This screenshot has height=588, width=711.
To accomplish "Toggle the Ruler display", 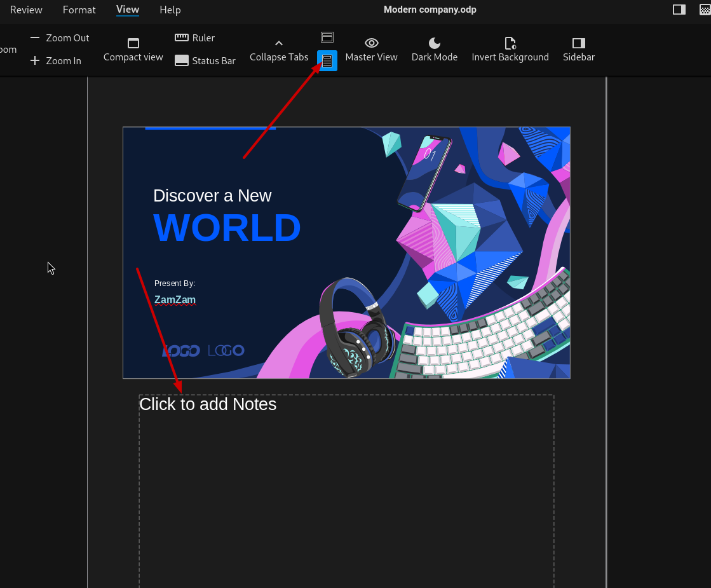I will (x=195, y=38).
